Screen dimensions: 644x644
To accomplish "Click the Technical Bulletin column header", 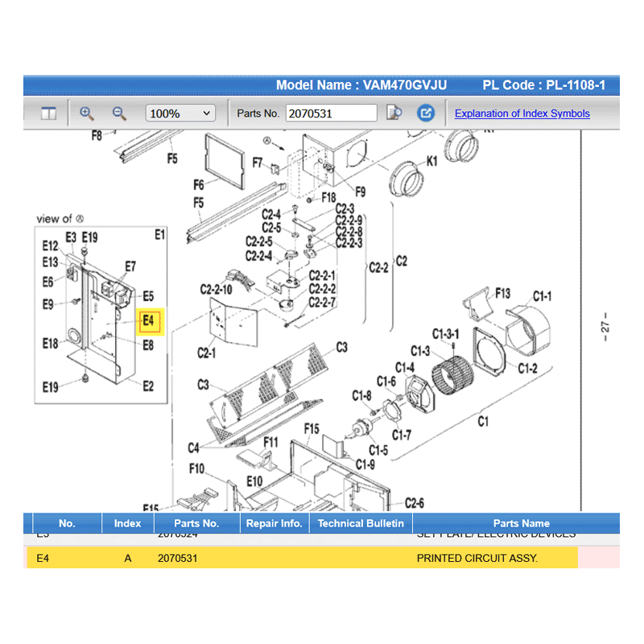I will tap(360, 523).
